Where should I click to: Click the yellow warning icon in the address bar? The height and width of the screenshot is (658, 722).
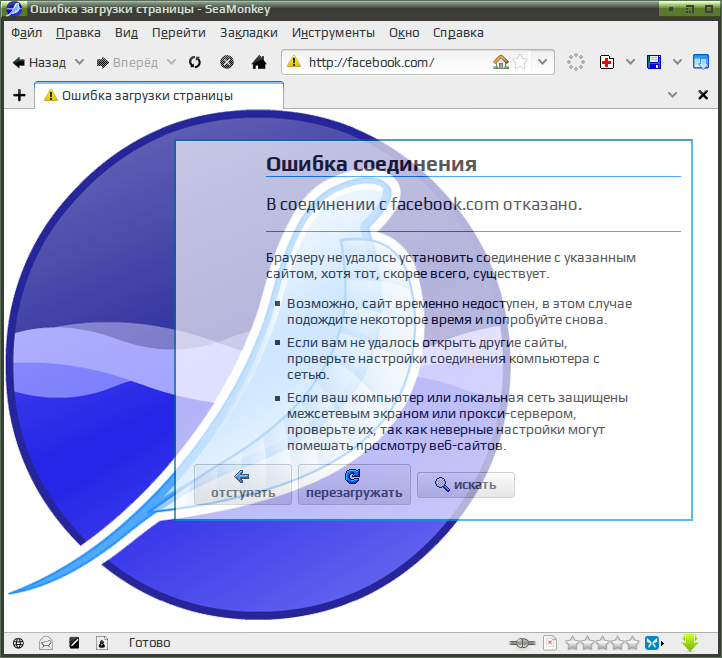293,62
